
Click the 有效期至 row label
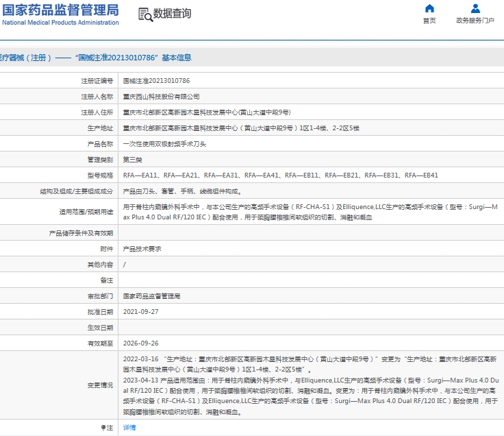100,343
